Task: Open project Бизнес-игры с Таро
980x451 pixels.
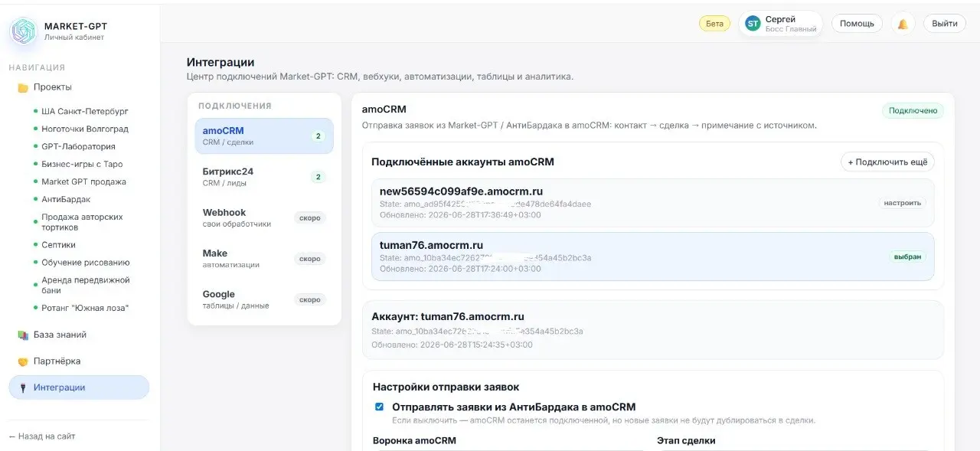Action: click(x=82, y=165)
